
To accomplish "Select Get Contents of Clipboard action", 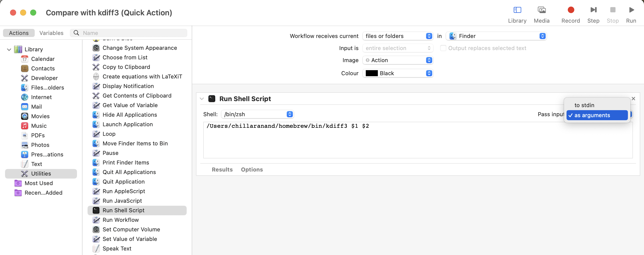I will click(137, 96).
